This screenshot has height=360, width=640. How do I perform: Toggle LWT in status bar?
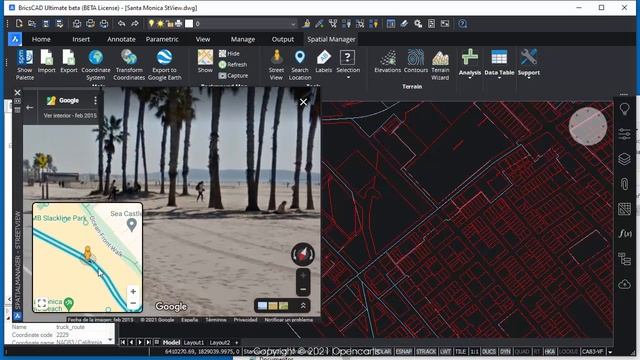pos(445,351)
